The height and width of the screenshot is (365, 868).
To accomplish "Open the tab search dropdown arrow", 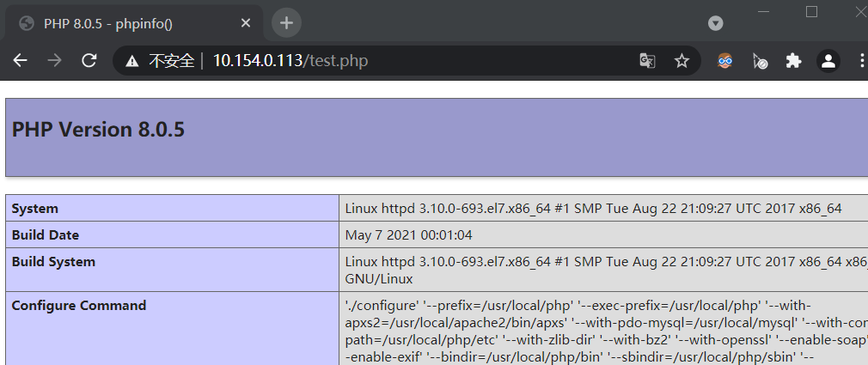I will coord(716,23).
